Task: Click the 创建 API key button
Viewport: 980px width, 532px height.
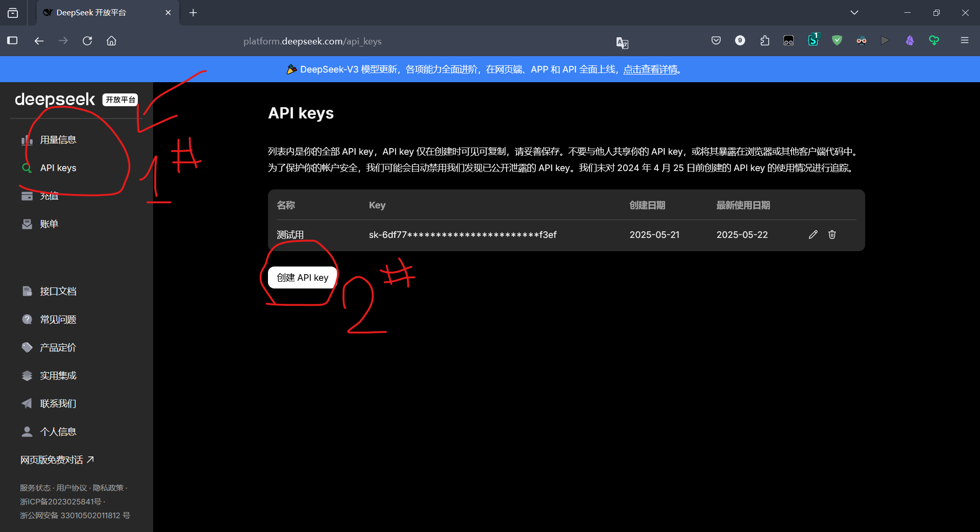Action: [x=302, y=277]
